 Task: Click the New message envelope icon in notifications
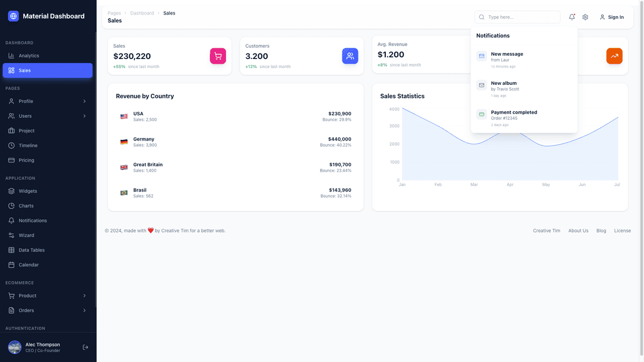(x=481, y=56)
